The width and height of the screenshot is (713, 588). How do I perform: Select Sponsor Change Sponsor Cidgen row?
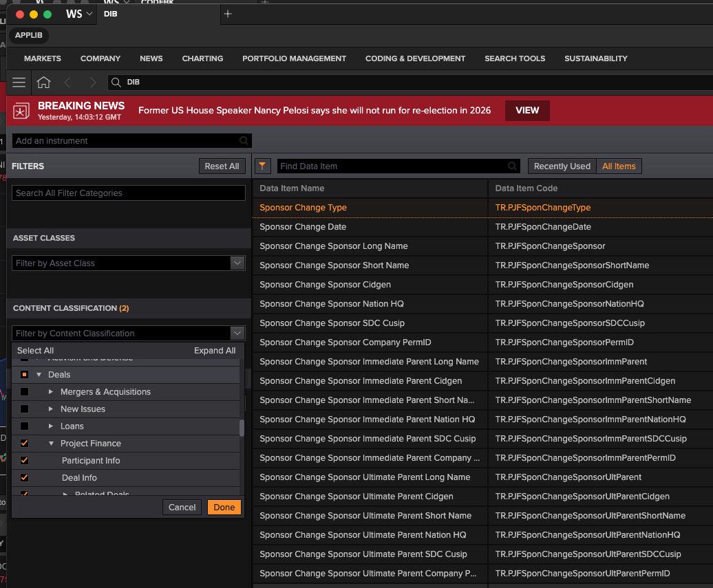coord(482,285)
